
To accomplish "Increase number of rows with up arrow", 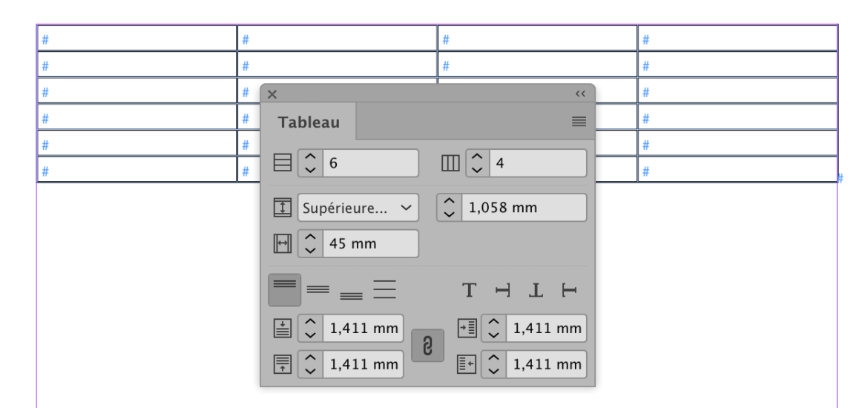I will [x=311, y=157].
